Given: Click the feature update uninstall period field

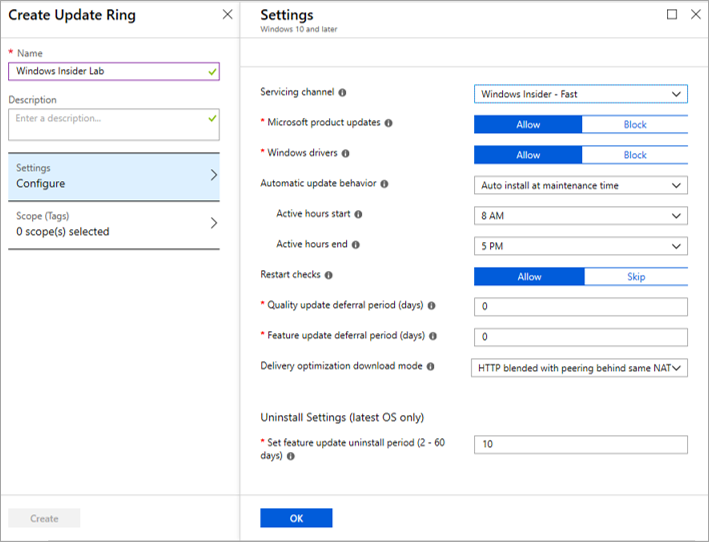Looking at the screenshot, I should pos(580,445).
